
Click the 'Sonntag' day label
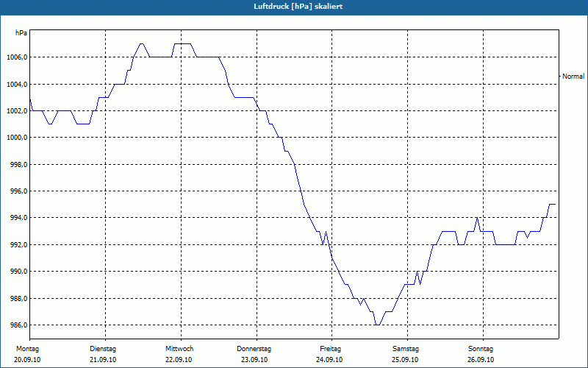pyautogui.click(x=481, y=349)
